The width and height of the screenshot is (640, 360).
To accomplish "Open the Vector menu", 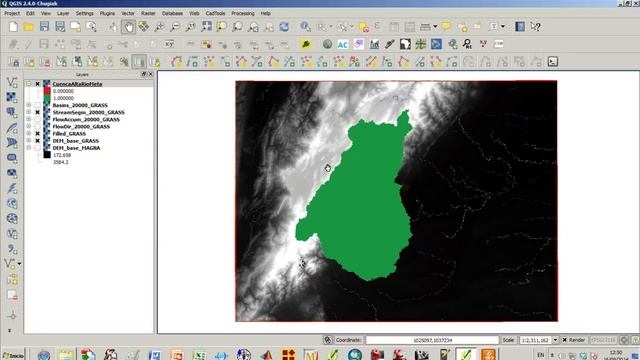I will coord(128,13).
